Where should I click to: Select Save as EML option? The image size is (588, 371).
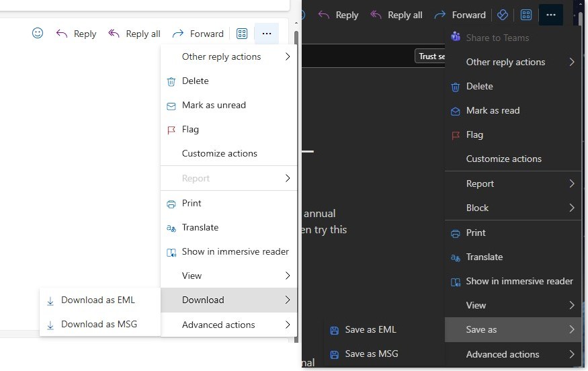tap(384, 330)
